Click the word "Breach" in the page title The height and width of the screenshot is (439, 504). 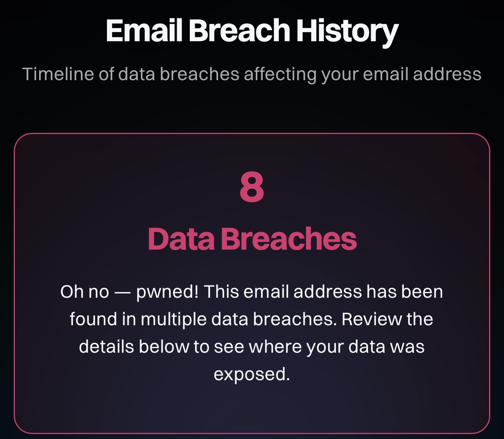pos(239,31)
